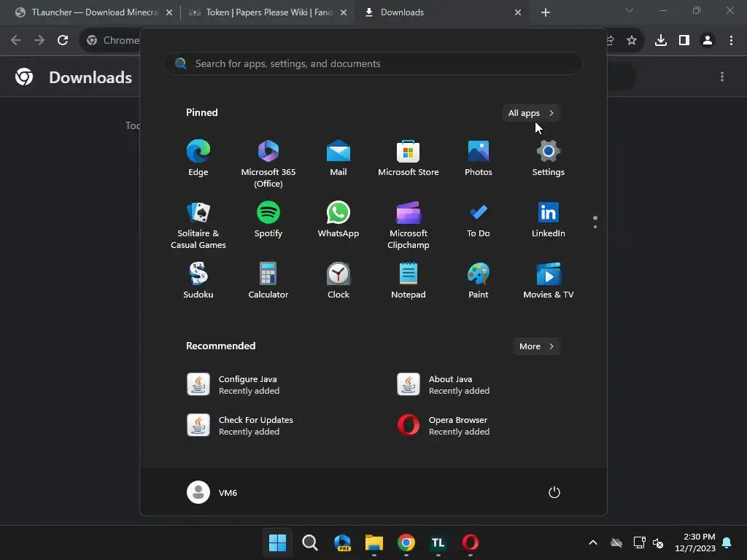Bookmark this page with the star
This screenshot has width=747, height=560.
point(632,40)
